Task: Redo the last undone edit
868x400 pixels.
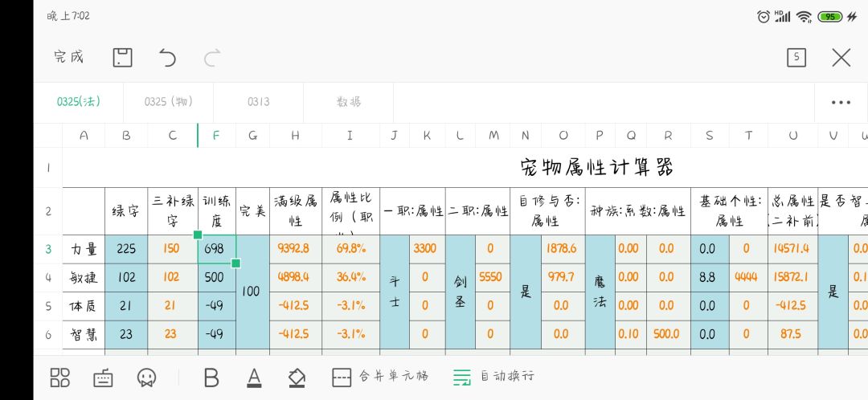Action: [x=212, y=58]
